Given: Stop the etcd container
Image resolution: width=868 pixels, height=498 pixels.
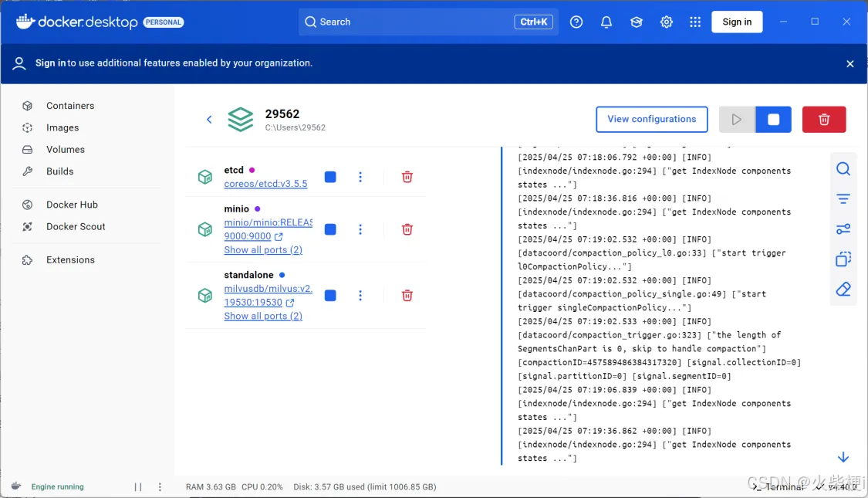Looking at the screenshot, I should coord(330,177).
